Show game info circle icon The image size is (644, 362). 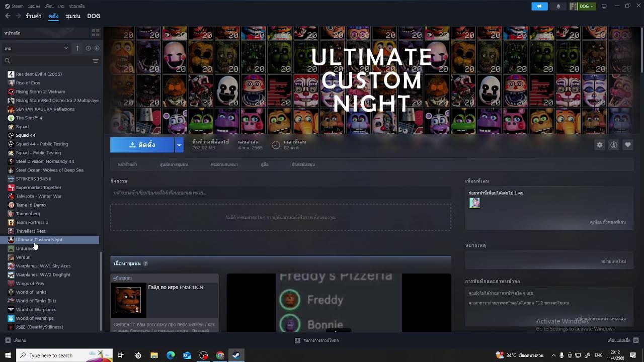tap(613, 145)
